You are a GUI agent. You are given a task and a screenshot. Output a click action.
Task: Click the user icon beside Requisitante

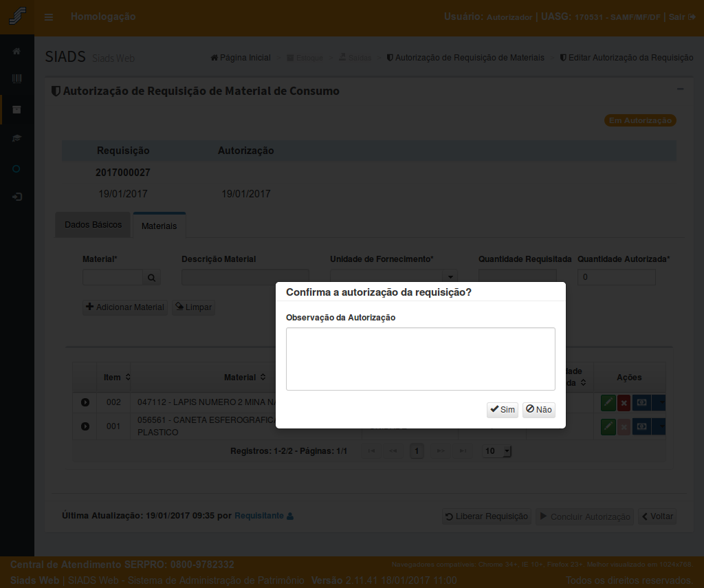(290, 516)
